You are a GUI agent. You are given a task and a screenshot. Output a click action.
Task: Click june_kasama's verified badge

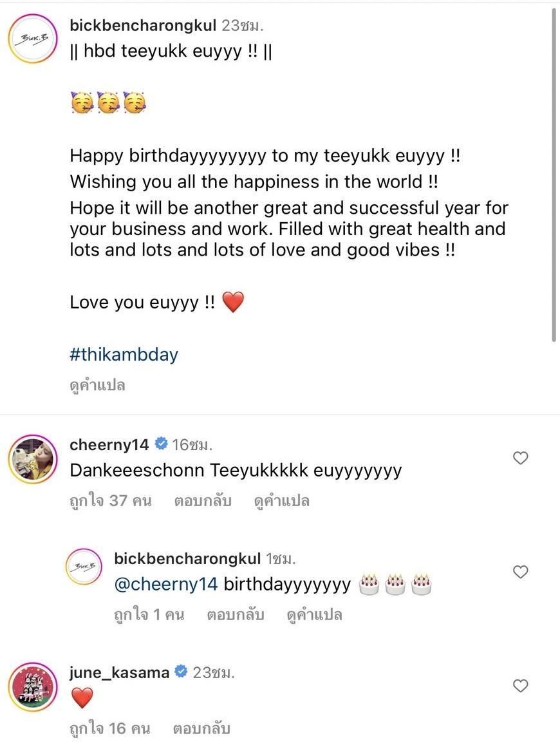(x=182, y=672)
